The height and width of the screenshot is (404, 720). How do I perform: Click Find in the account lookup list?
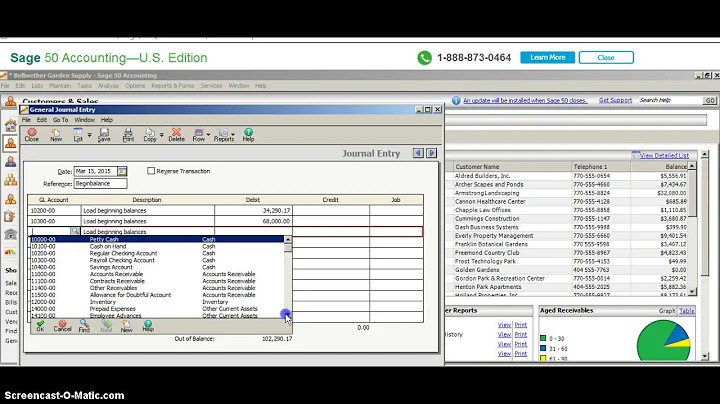coord(84,326)
